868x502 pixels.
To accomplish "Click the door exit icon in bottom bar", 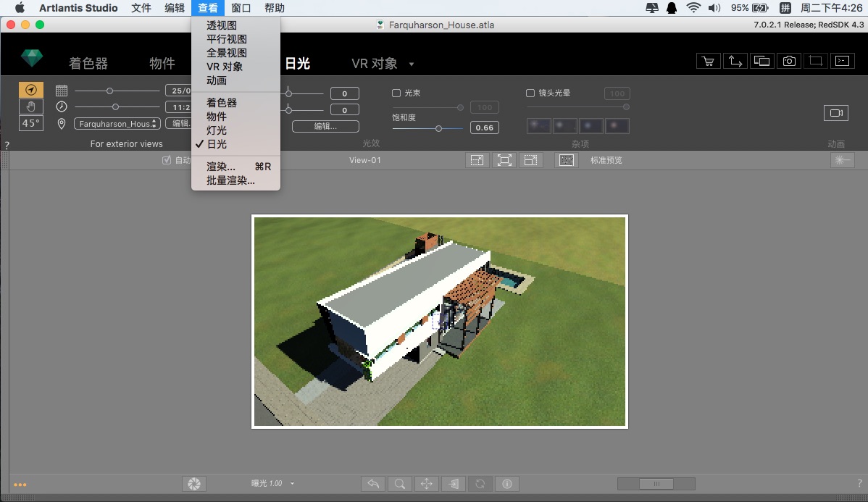I will tap(454, 484).
